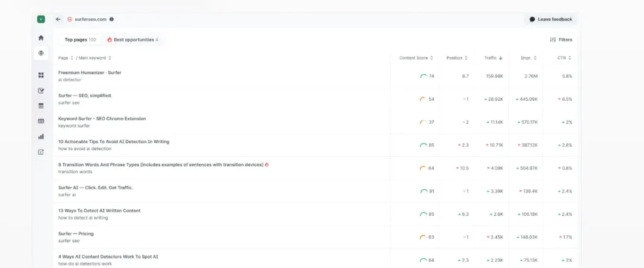This screenshot has height=268, width=644.
Task: Click position value 10.5
Action: 465,168
